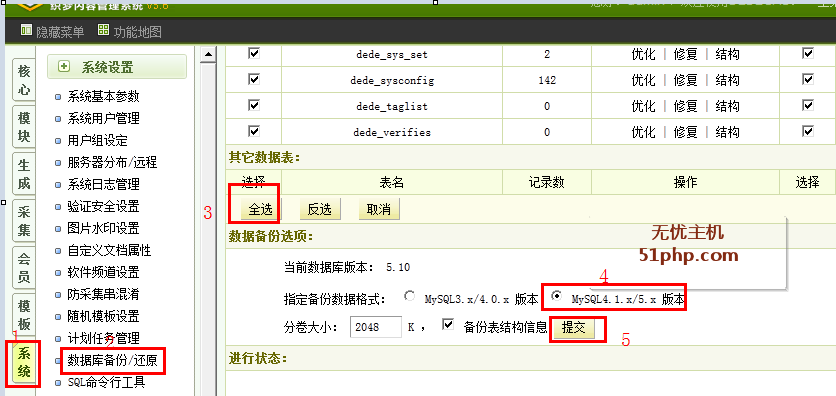This screenshot has width=836, height=396.
Task: Switch to the 核心 side tab
Action: pos(23,80)
